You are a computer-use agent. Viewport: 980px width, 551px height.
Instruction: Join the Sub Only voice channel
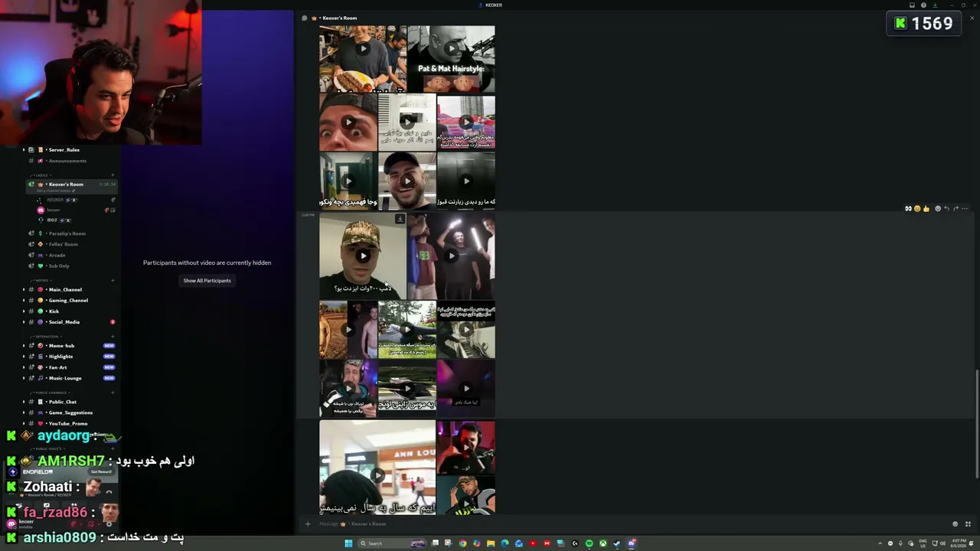59,266
